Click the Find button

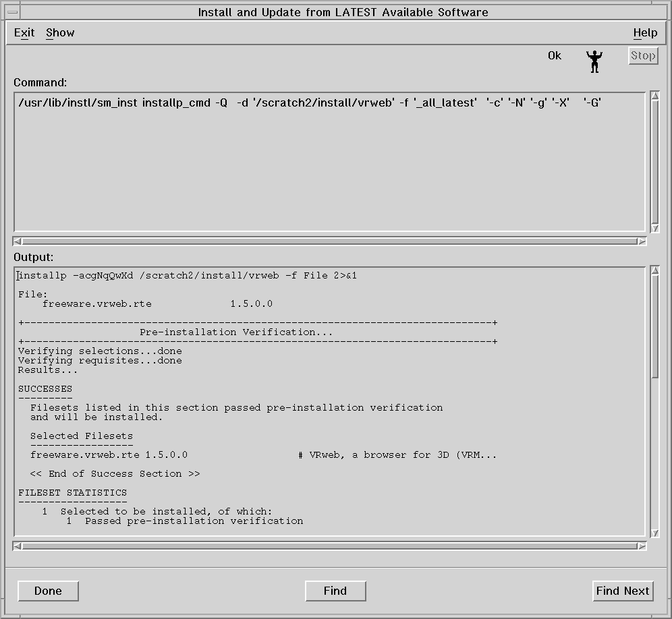click(335, 591)
